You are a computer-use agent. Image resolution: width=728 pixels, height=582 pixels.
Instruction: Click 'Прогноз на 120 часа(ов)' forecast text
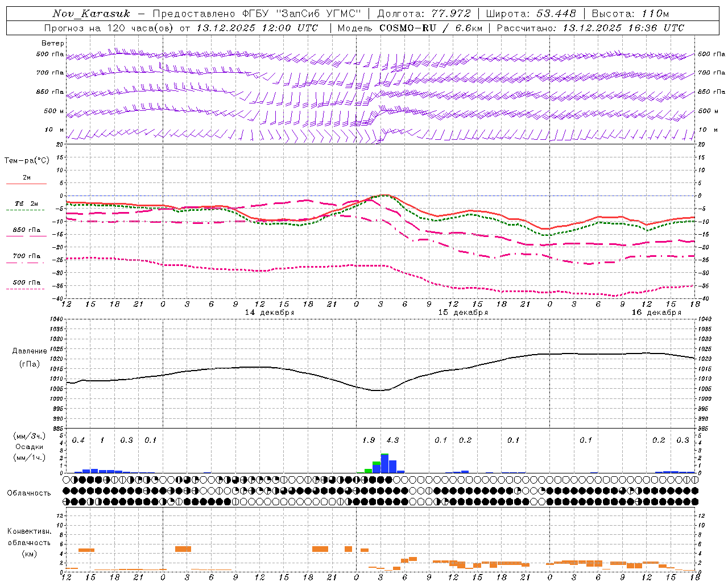click(x=109, y=28)
